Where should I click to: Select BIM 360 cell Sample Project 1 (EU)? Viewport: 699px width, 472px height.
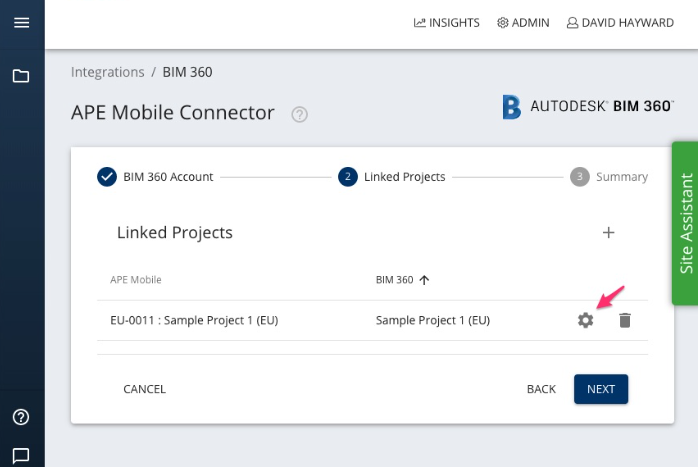click(x=433, y=320)
